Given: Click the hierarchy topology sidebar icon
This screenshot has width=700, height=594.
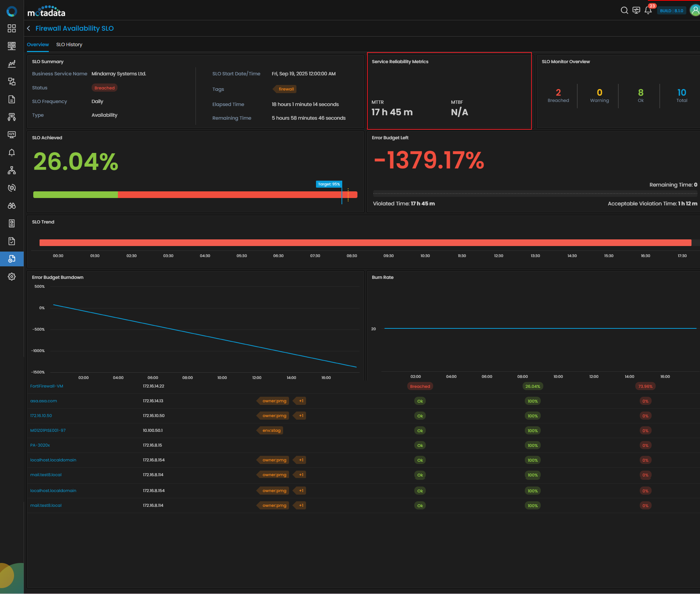Looking at the screenshot, I should point(12,170).
